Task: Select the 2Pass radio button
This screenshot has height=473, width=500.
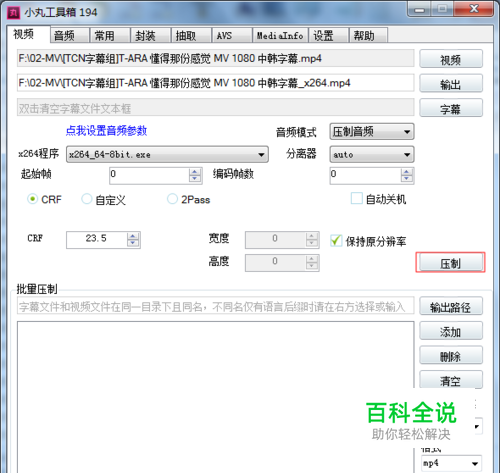Action: point(172,199)
